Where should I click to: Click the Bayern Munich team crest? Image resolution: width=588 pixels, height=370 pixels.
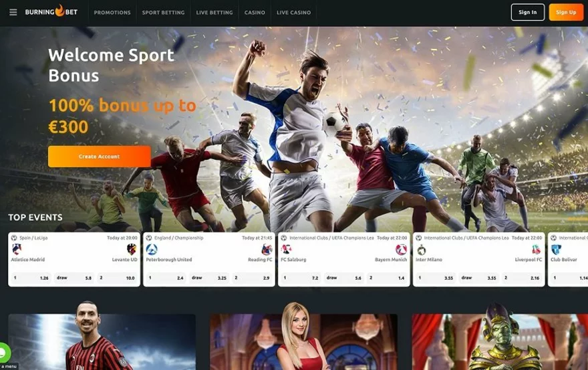401,250
